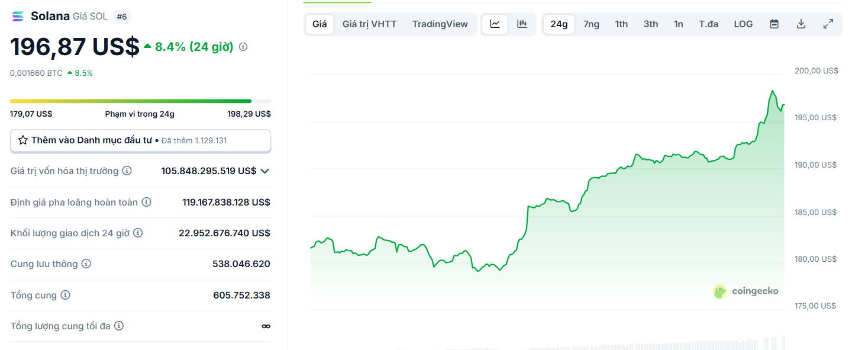Click volume value 22.952.676.740 US$
The width and height of the screenshot is (868, 350).
pyautogui.click(x=224, y=233)
